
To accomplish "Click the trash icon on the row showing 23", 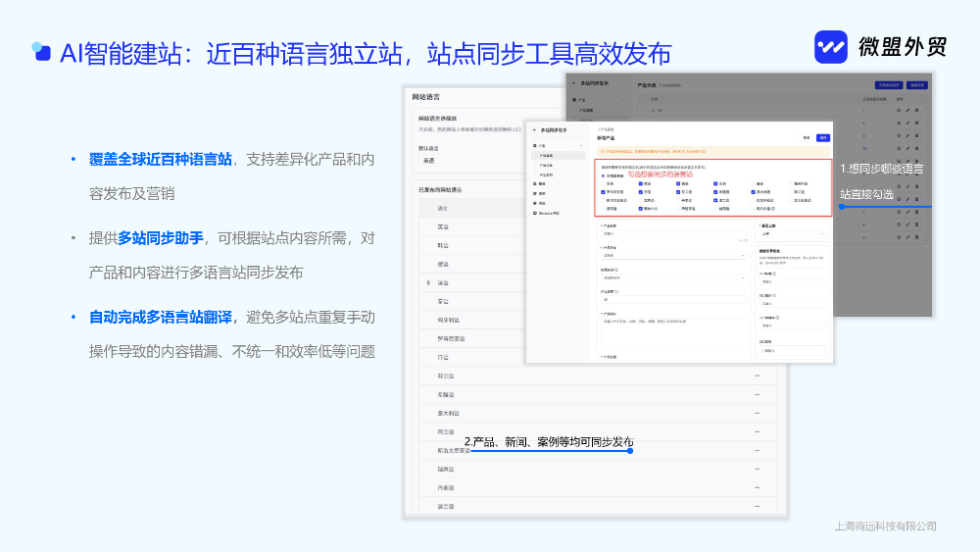I will tap(917, 148).
